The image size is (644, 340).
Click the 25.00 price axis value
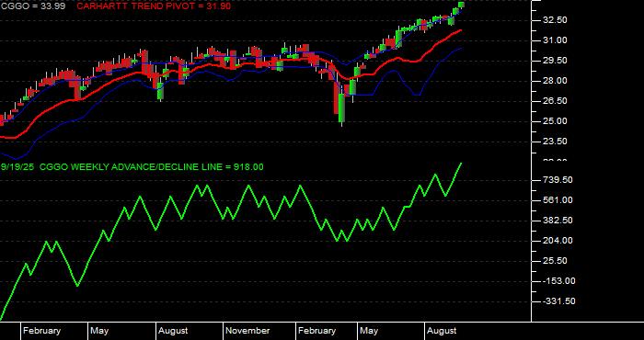556,121
